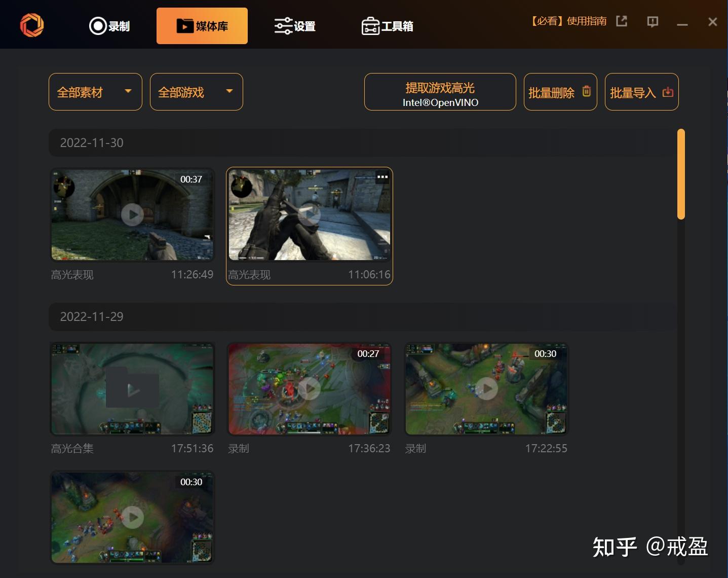The image size is (728, 578).
Task: Play the 17:22:55 录制 clip
Action: (486, 389)
